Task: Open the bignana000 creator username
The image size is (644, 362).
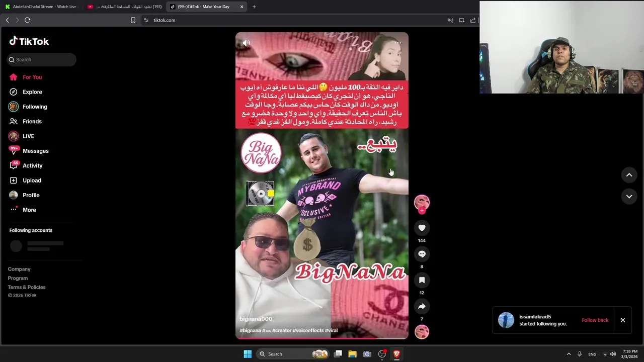Action: click(256, 319)
